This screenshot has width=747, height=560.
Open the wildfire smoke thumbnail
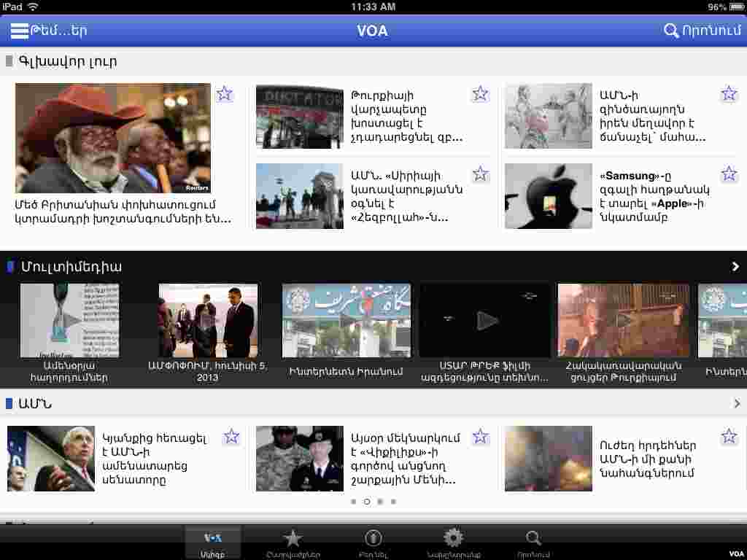click(549, 459)
